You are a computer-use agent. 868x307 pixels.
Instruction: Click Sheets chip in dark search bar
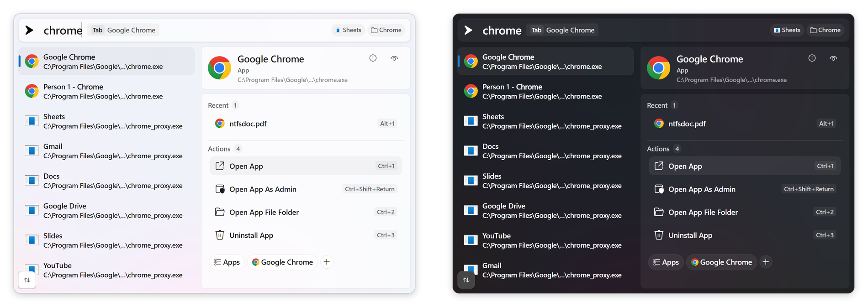pos(787,30)
